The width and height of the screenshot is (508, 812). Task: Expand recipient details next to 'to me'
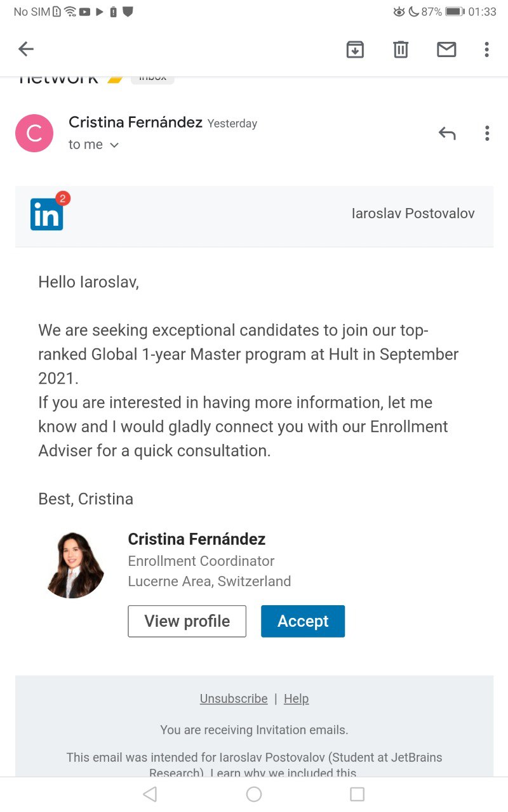[x=114, y=145]
